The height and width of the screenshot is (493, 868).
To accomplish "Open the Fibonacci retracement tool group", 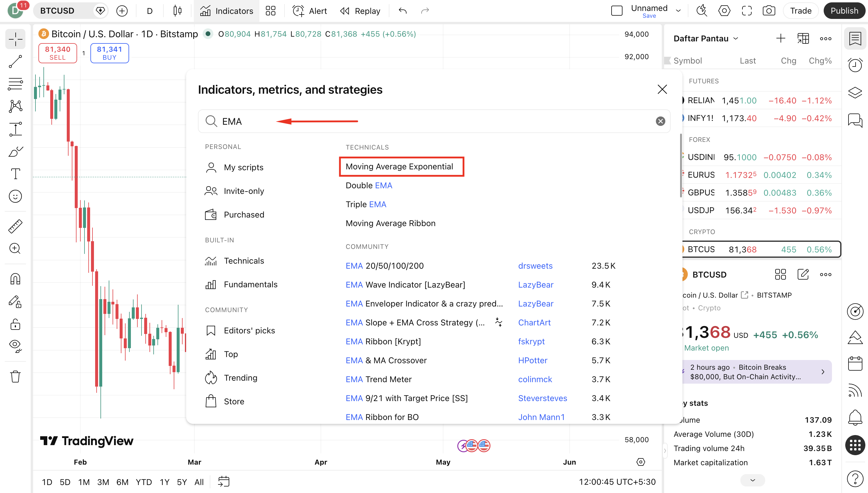I will pyautogui.click(x=15, y=84).
